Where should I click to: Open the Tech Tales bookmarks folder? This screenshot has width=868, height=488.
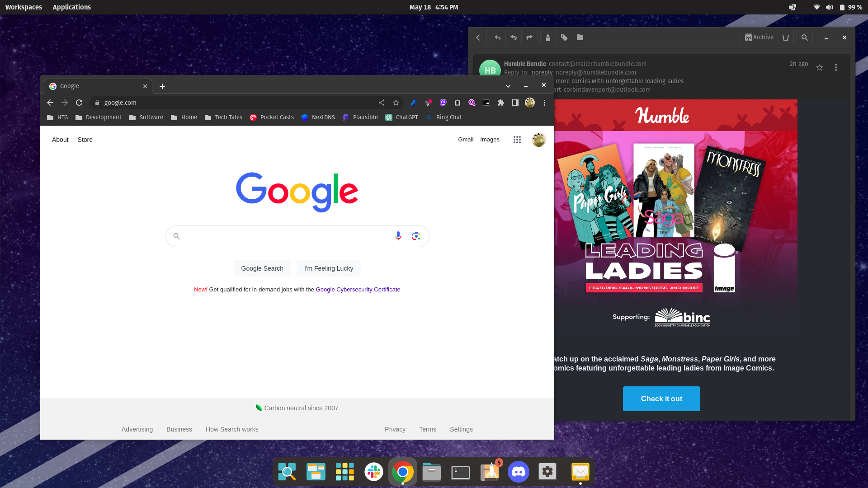223,117
